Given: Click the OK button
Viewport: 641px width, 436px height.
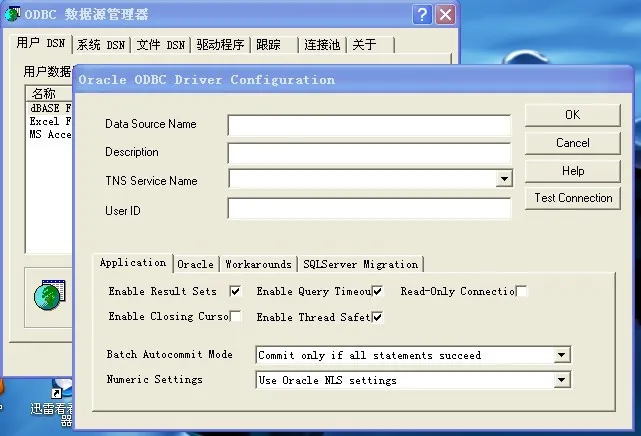Looking at the screenshot, I should pyautogui.click(x=572, y=115).
